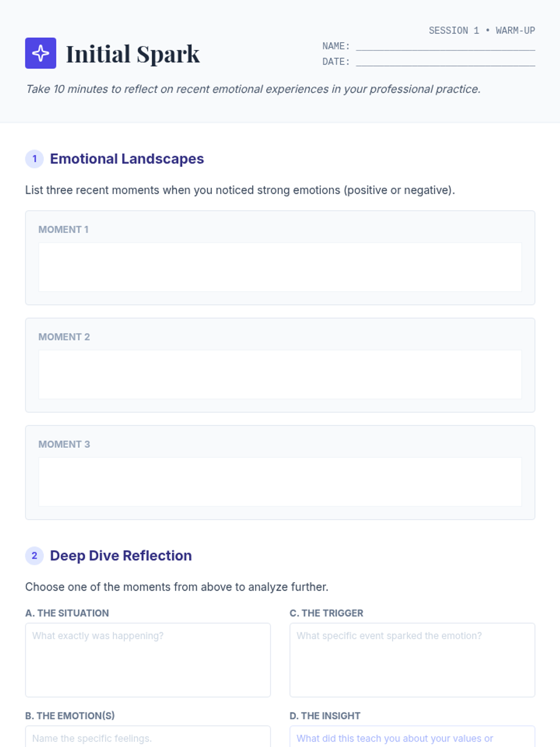
Task: Click inside the Moment 3 text box
Action: (280, 482)
